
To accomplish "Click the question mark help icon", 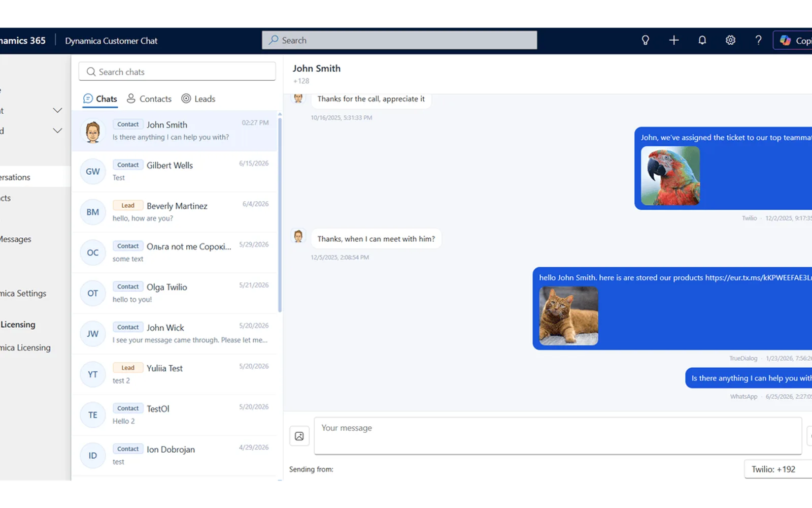I will (758, 40).
